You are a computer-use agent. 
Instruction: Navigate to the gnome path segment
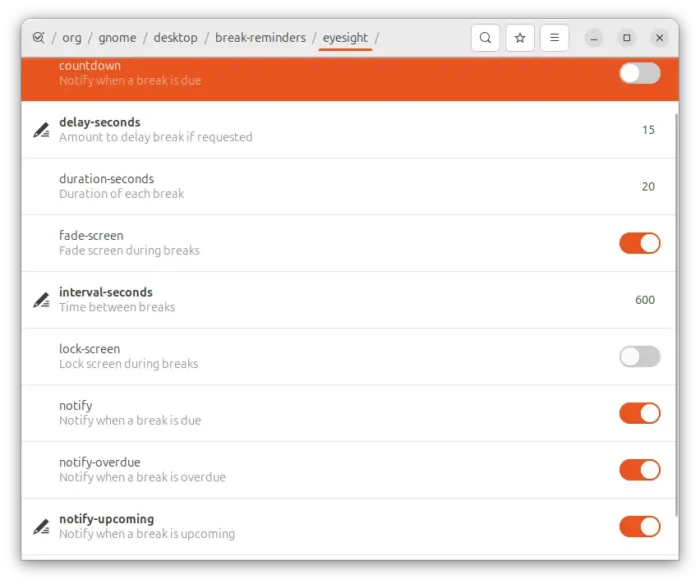pyautogui.click(x=117, y=38)
